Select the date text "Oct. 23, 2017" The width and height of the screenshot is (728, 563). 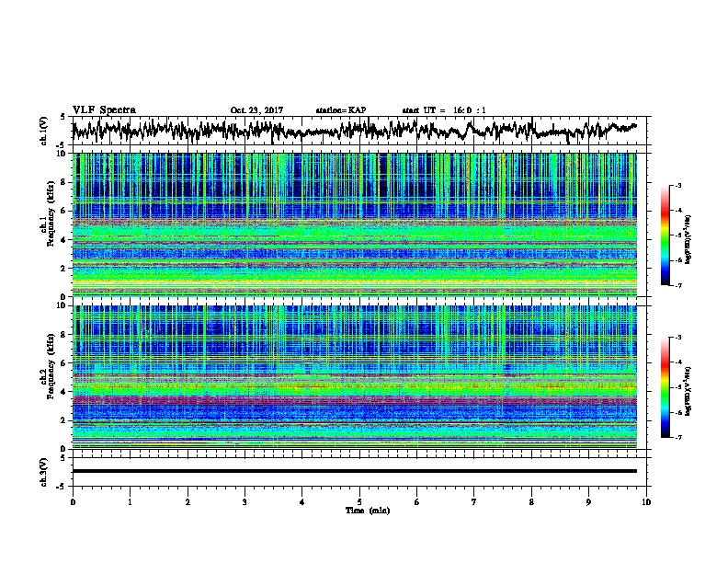256,110
